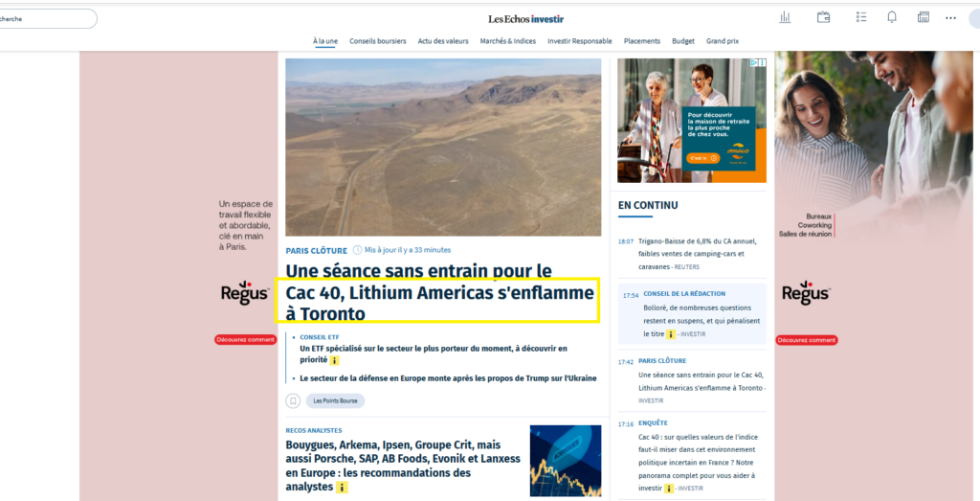The height and width of the screenshot is (501, 980).
Task: Navigate to 'Placements'
Action: 642,41
